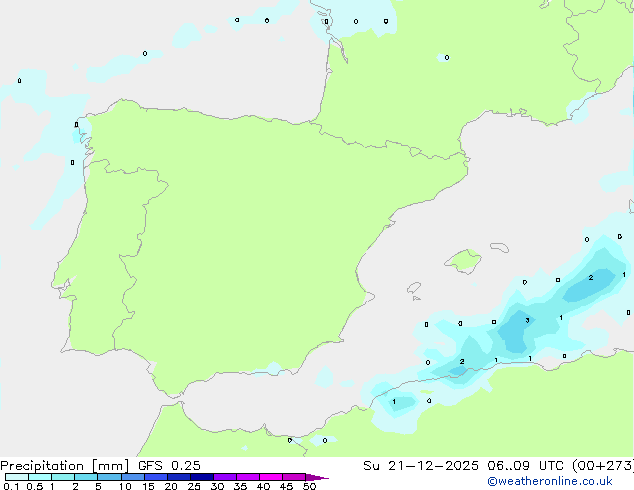The height and width of the screenshot is (490, 634).
Task: Pick the 5–10 mm legend color swatch
Action: click(x=109, y=477)
